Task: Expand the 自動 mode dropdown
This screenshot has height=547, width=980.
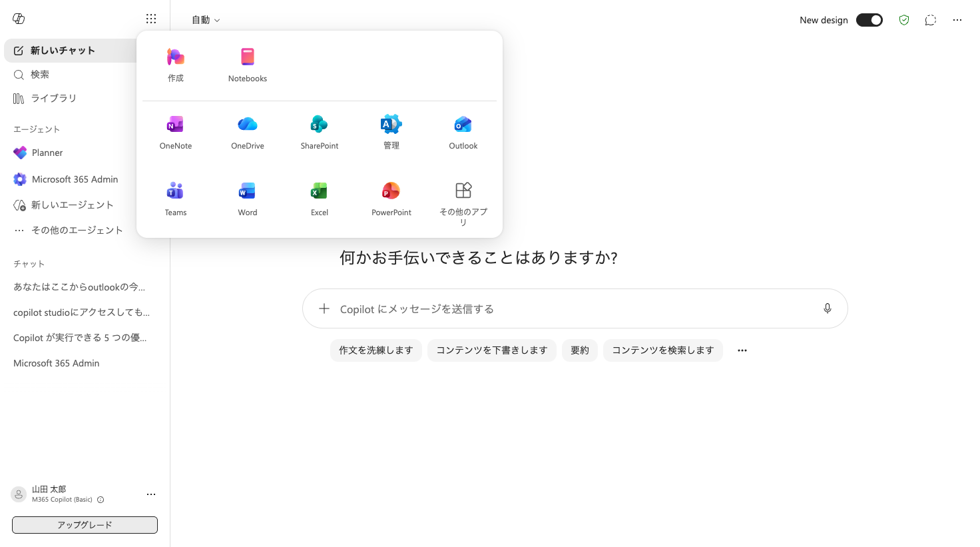Action: tap(206, 20)
